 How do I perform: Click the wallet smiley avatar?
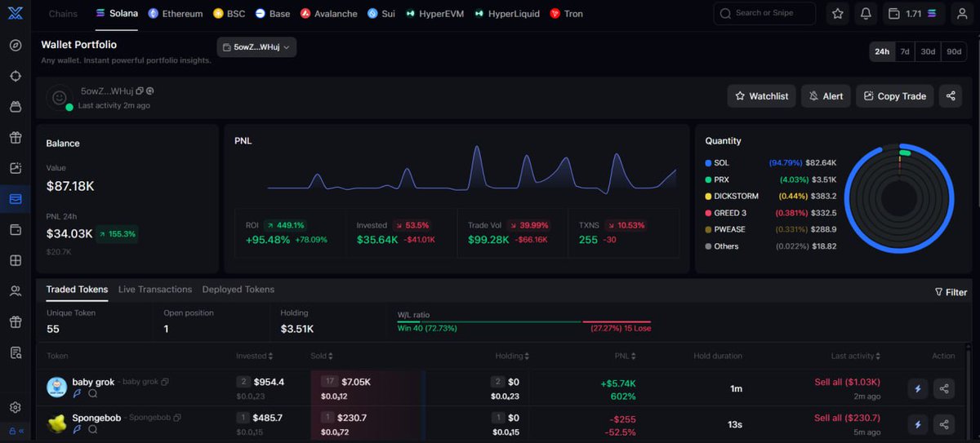pos(59,98)
